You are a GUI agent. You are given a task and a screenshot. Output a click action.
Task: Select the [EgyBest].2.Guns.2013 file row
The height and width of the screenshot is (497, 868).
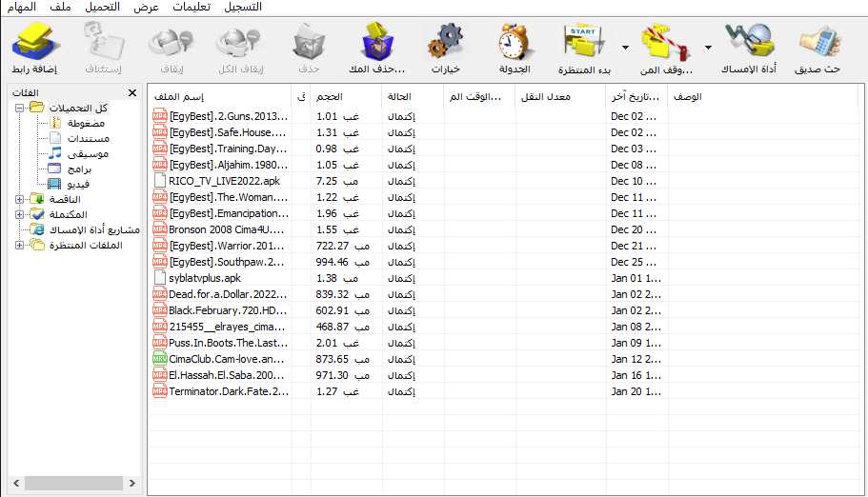503,116
